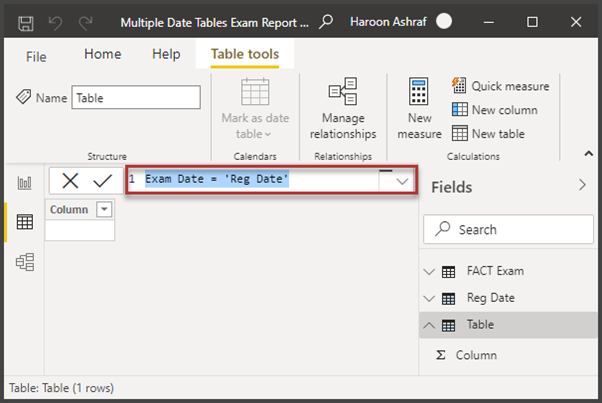Screen dimensions: 602x403
Task: Click the user account avatar circle
Action: [x=444, y=21]
